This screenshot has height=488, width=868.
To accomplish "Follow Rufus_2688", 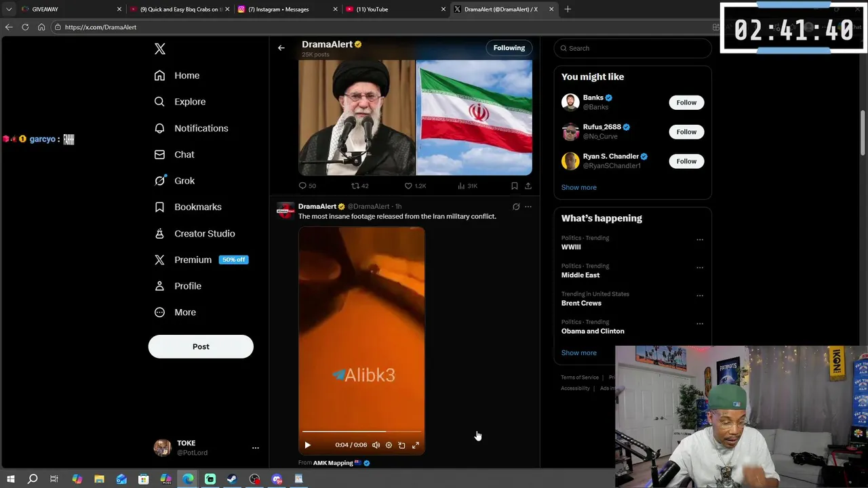I will 686,131.
